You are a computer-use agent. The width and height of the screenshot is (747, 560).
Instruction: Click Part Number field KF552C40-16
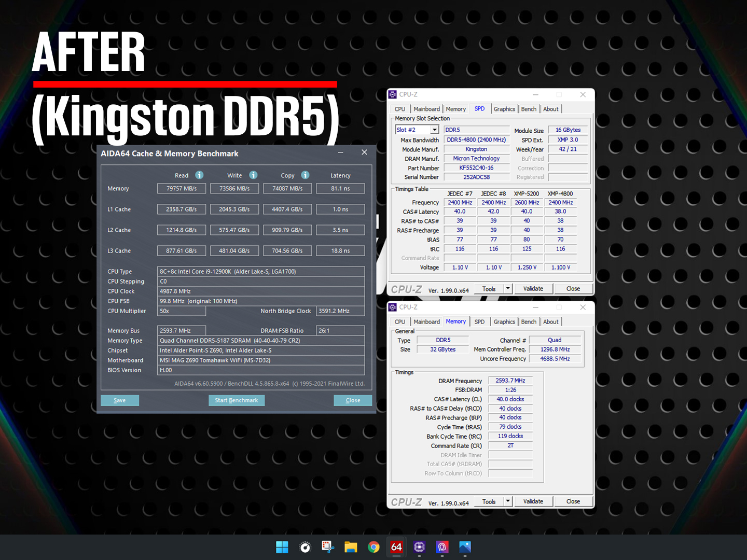tap(476, 168)
